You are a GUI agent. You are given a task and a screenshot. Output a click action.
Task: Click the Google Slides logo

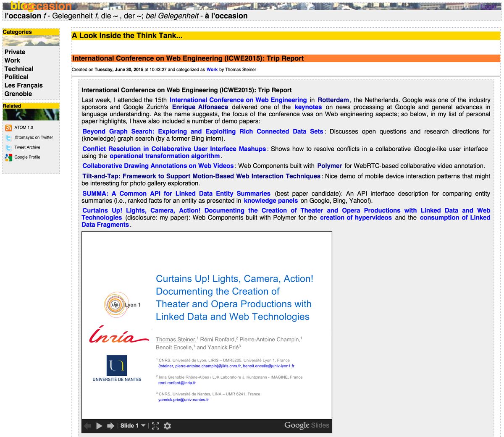[307, 425]
